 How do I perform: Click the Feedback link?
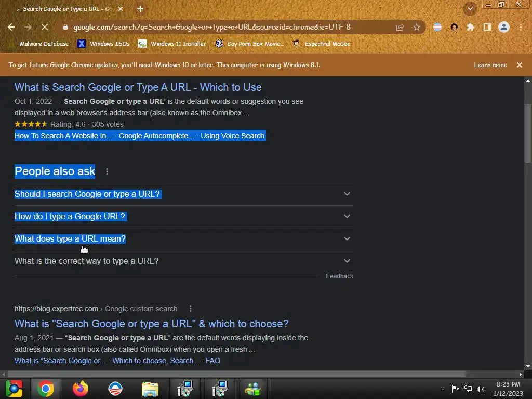point(340,276)
